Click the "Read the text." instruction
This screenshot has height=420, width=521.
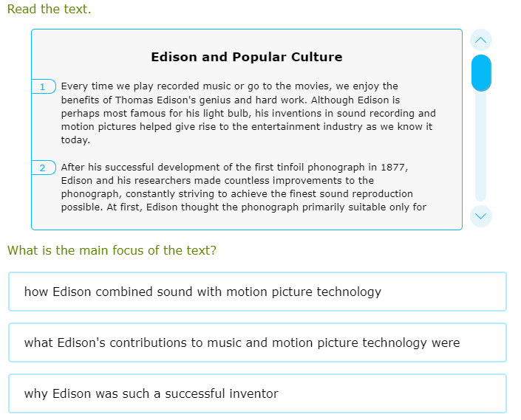49,10
